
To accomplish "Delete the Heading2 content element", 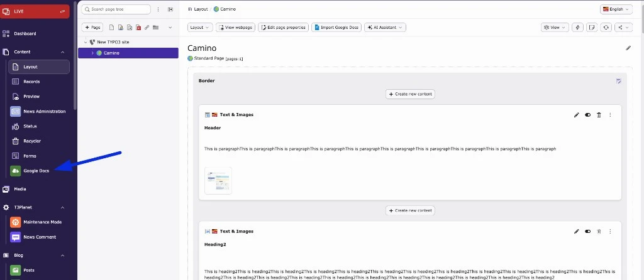I will [599, 231].
